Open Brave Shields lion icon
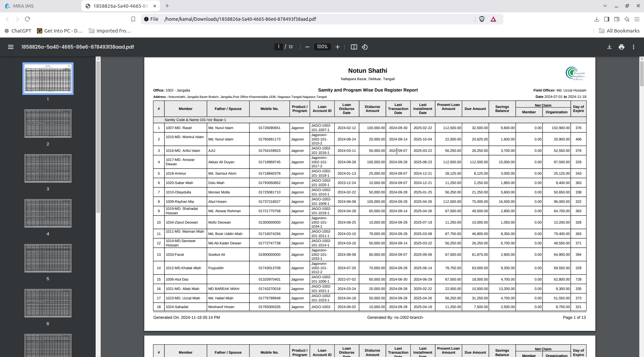644x357 pixels. click(x=482, y=19)
